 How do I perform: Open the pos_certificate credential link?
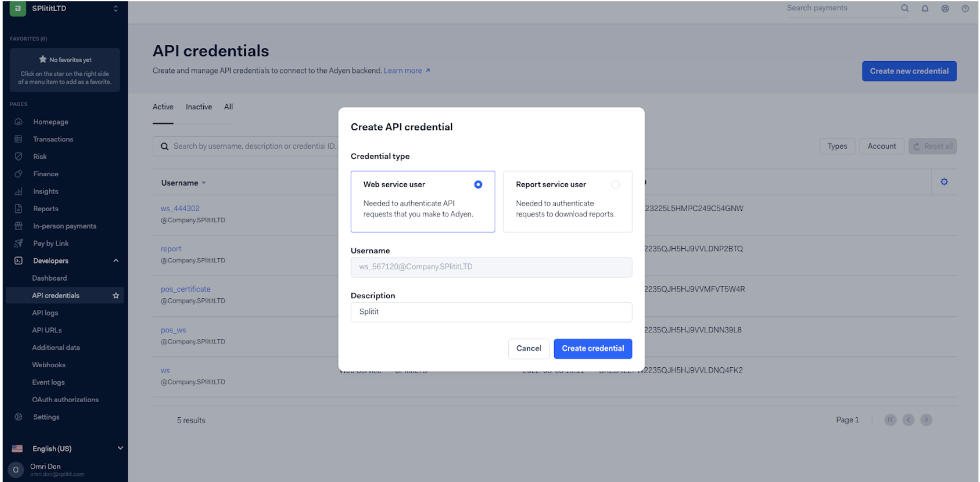[x=186, y=289]
